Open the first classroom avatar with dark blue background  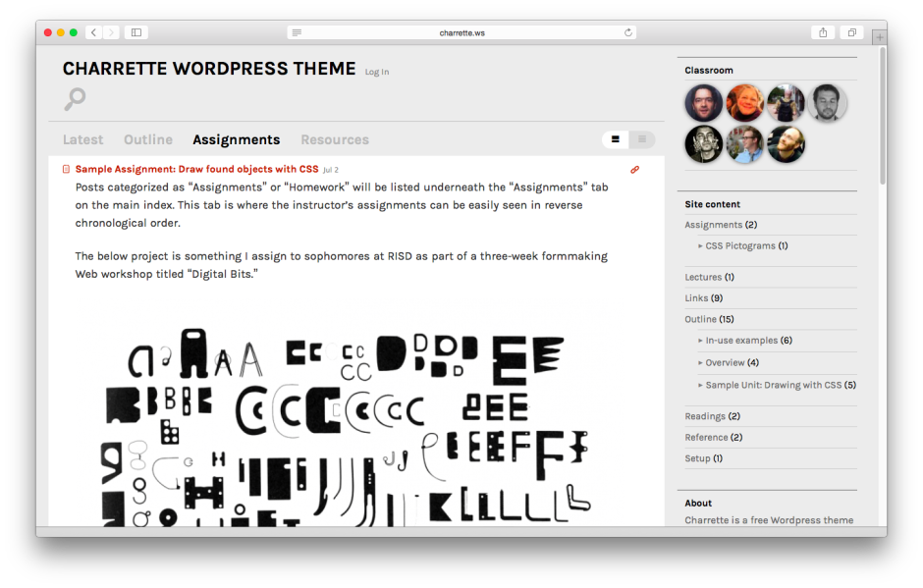(x=703, y=103)
